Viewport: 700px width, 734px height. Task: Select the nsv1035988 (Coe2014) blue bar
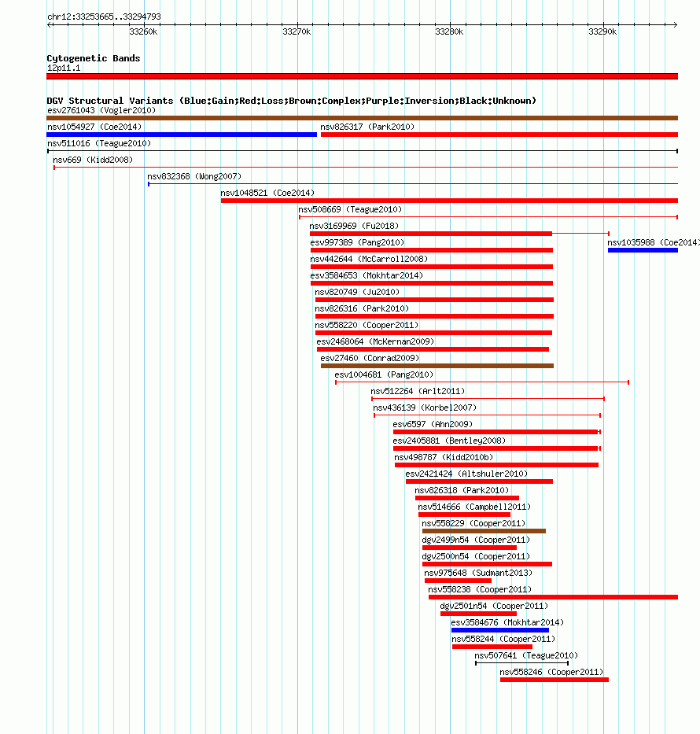tap(643, 250)
